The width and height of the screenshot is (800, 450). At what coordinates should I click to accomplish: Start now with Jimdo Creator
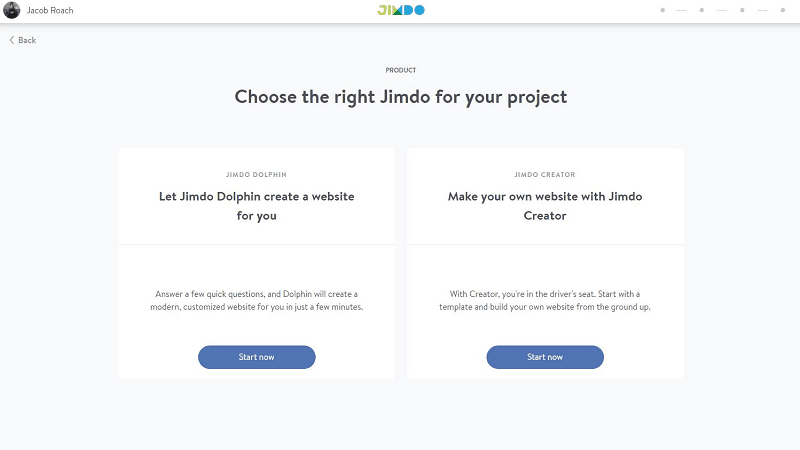click(545, 357)
